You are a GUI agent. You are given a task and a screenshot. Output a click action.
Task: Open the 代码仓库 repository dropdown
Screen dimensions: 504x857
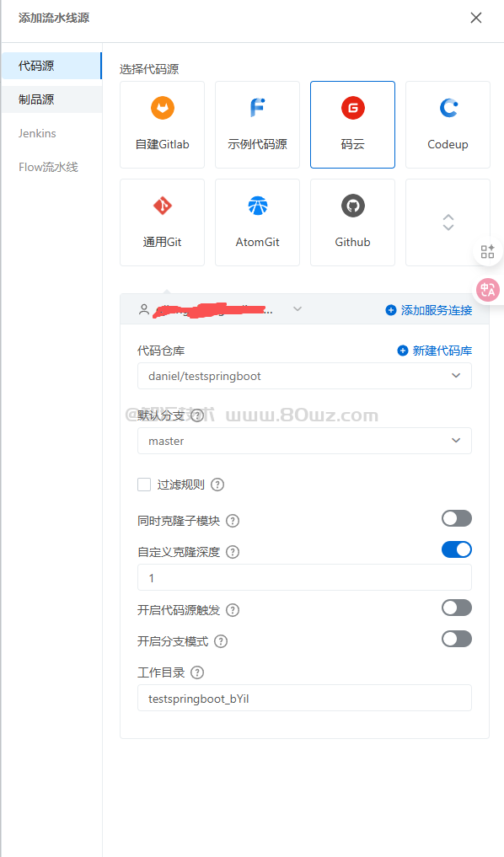tap(304, 376)
